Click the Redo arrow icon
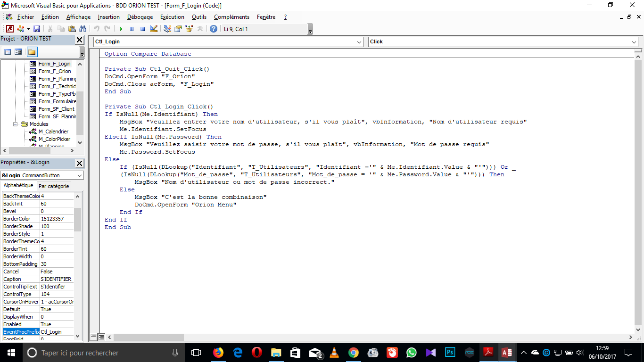 (107, 29)
